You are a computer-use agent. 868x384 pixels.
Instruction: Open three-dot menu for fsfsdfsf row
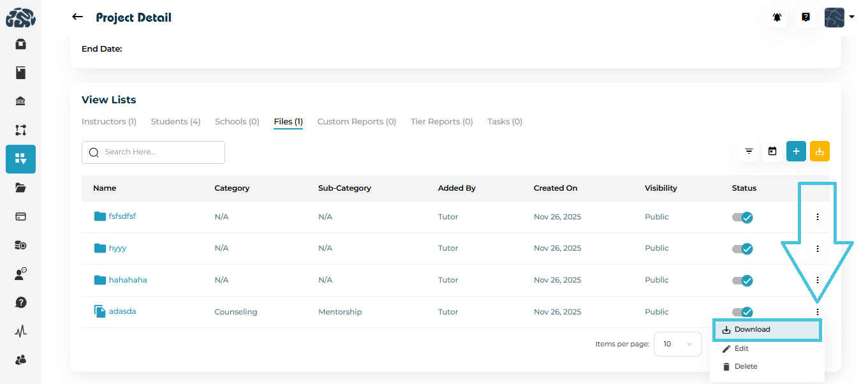coord(817,217)
